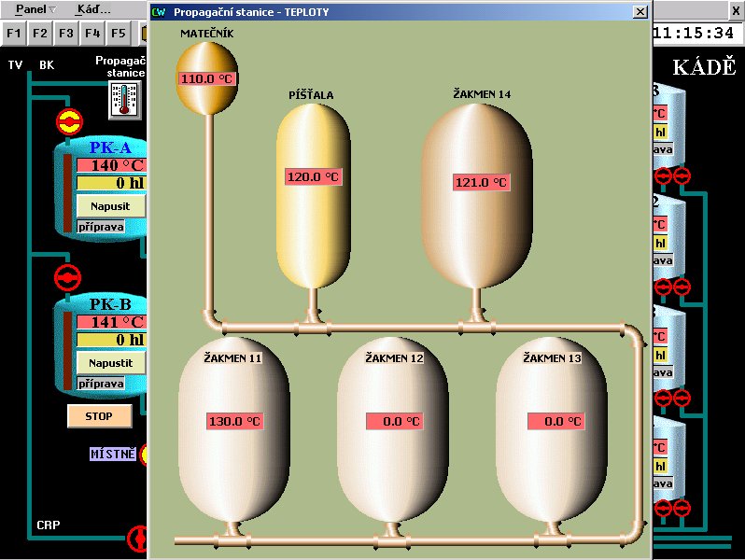This screenshot has width=745, height=560.
Task: Open the Propagační stanice thermometer icon
Action: (124, 99)
